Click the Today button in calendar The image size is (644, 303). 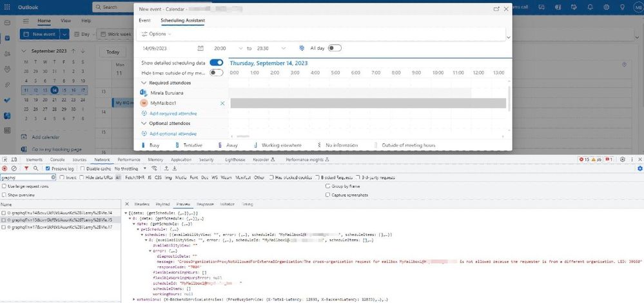[113, 52]
